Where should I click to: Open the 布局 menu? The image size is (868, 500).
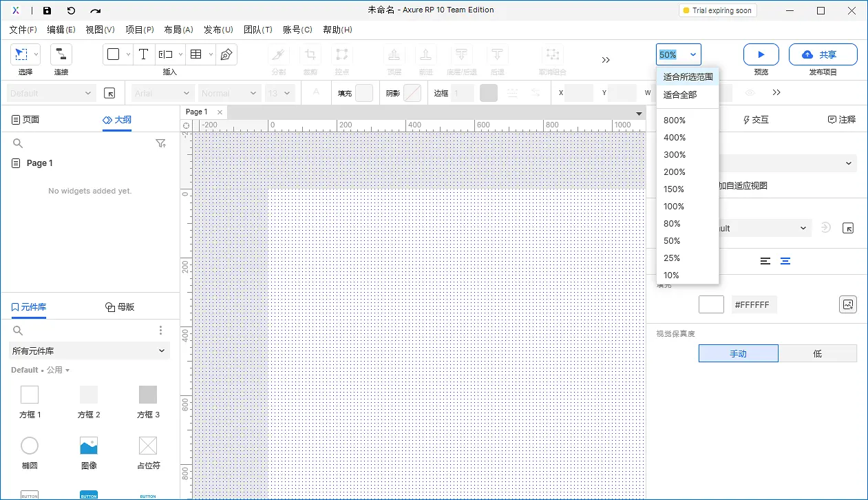(x=179, y=30)
